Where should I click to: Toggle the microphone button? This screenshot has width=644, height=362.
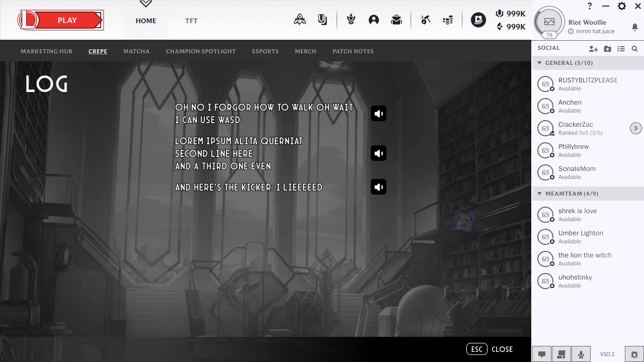click(581, 354)
